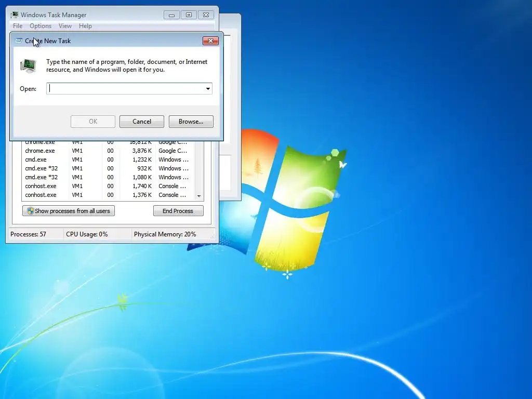The image size is (532, 399).
Task: Cancel the Create New Task dialog
Action: [142, 122]
